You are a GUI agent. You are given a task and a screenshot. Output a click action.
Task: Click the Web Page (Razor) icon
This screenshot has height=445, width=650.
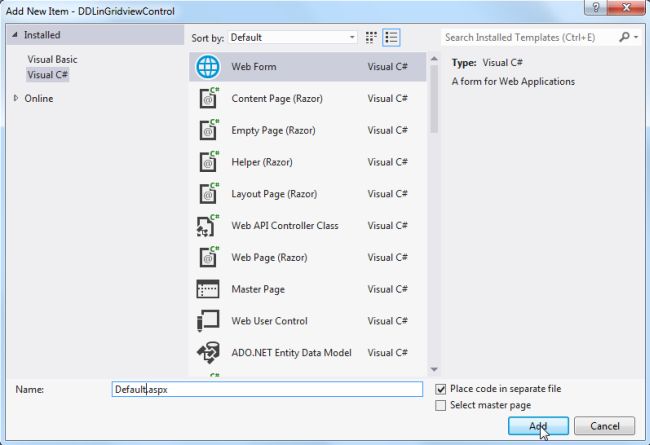point(209,257)
